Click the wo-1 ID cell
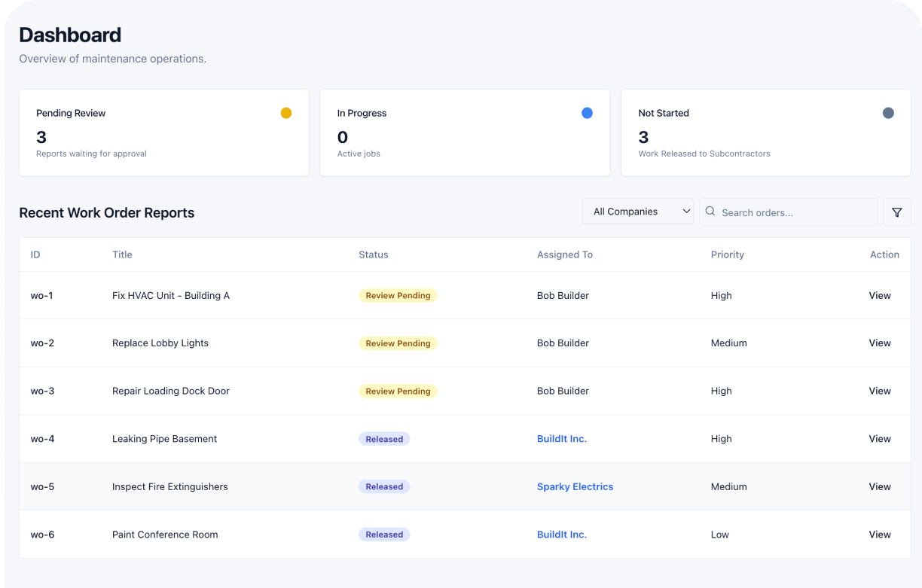This screenshot has width=922, height=588. (x=41, y=295)
